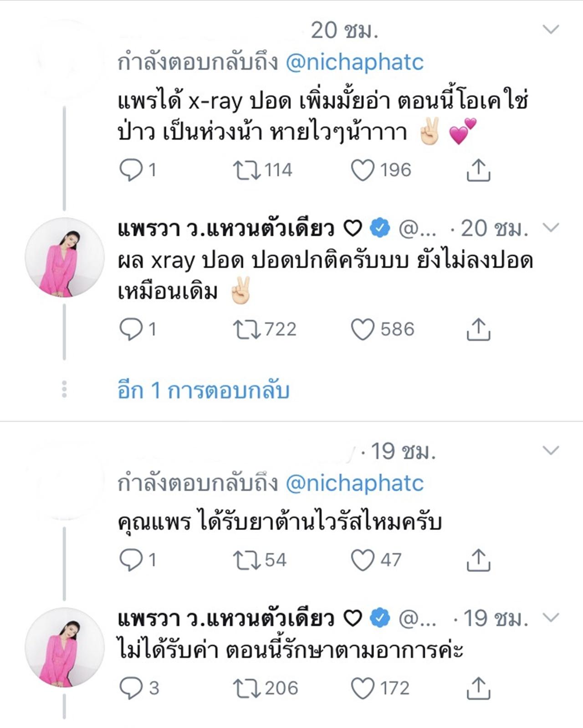
Task: Show อีก 1 การตอบกลับ replies
Action: tap(203, 390)
